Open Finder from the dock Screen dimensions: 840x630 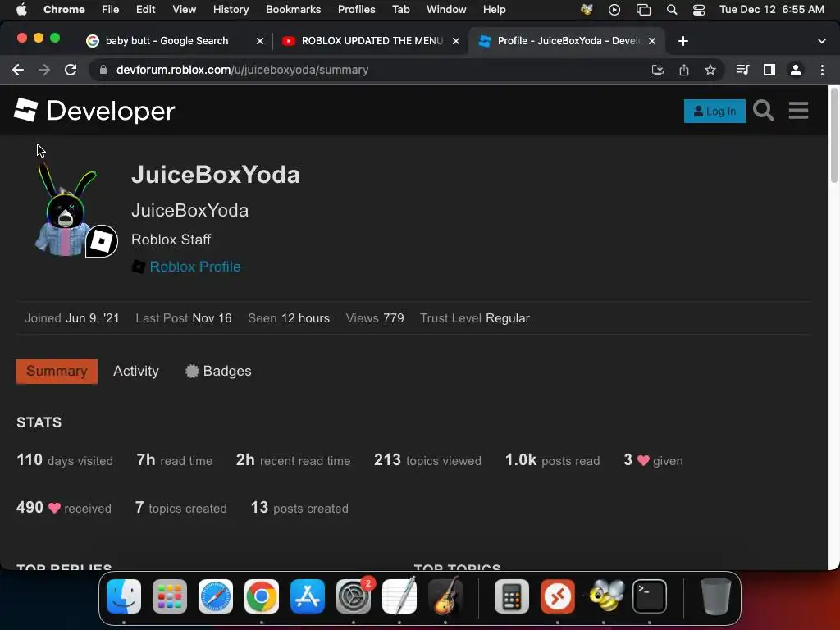pos(124,596)
